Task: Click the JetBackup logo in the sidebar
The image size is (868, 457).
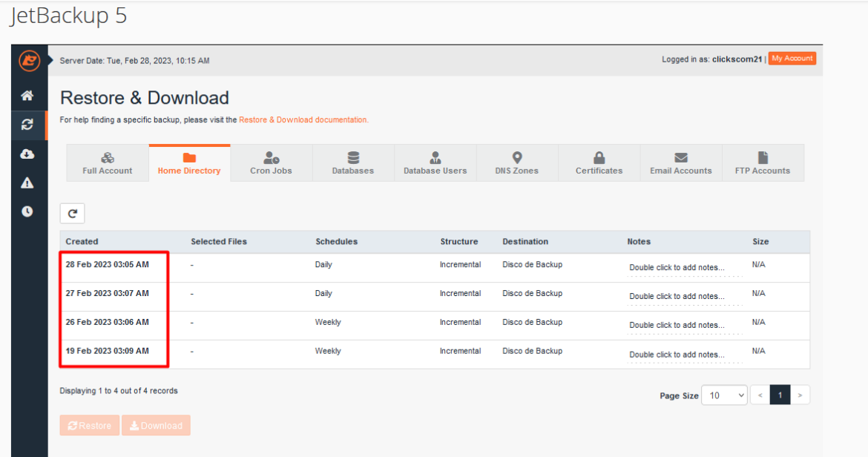Action: 28,60
